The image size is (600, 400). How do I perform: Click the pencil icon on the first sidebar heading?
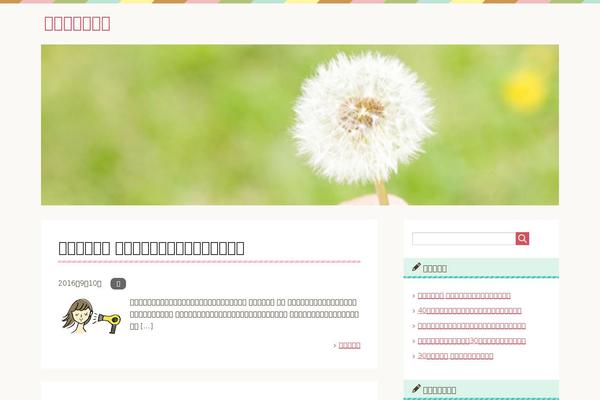[x=416, y=267]
